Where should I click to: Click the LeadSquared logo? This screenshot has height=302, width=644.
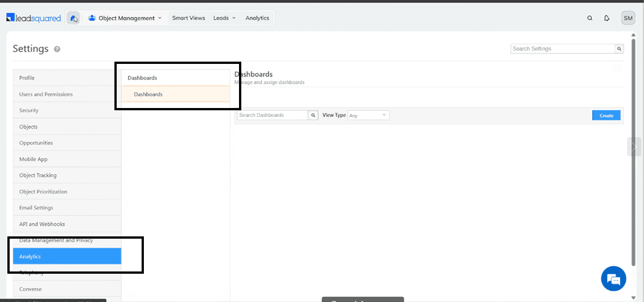point(33,18)
